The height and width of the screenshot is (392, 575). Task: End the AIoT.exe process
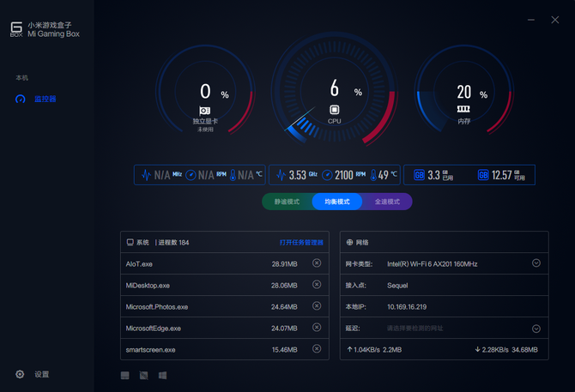[317, 263]
